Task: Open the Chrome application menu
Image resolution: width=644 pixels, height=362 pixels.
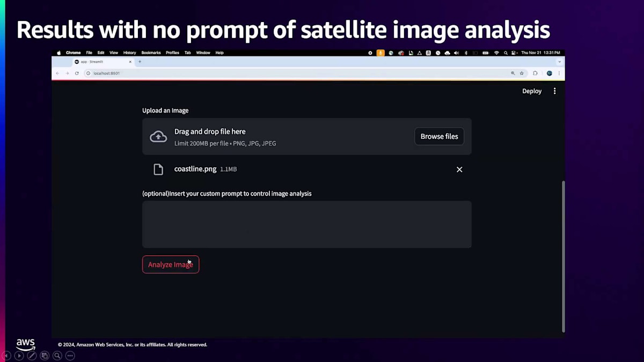Action: (73, 53)
